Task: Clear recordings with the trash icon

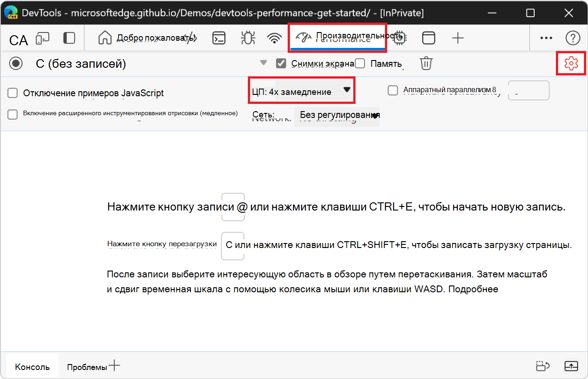Action: [x=426, y=63]
